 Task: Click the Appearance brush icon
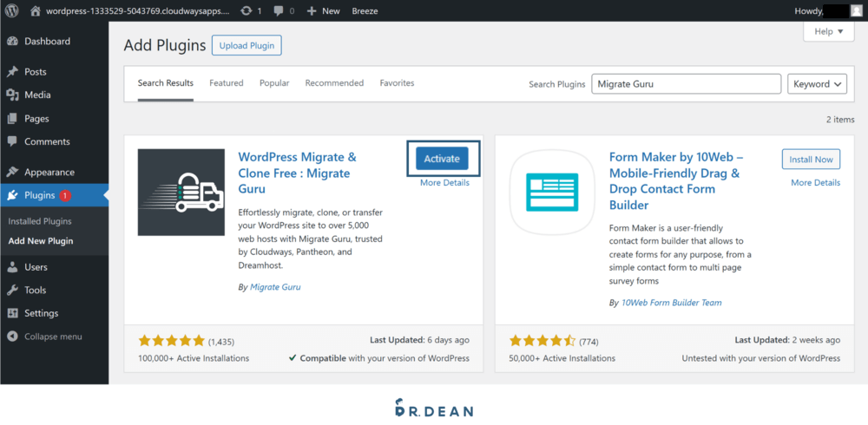(x=13, y=172)
